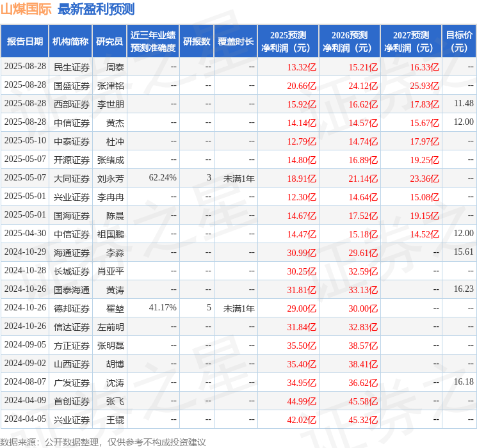Click the 最新盈利预测 heading
This screenshot has width=477, height=448.
click(96, 9)
